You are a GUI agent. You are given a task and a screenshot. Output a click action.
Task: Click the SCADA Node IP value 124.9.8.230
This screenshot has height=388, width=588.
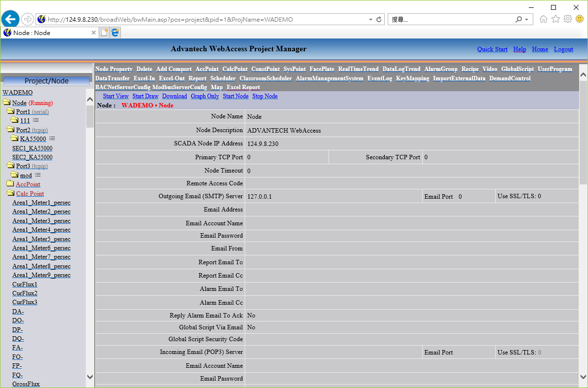tap(263, 143)
